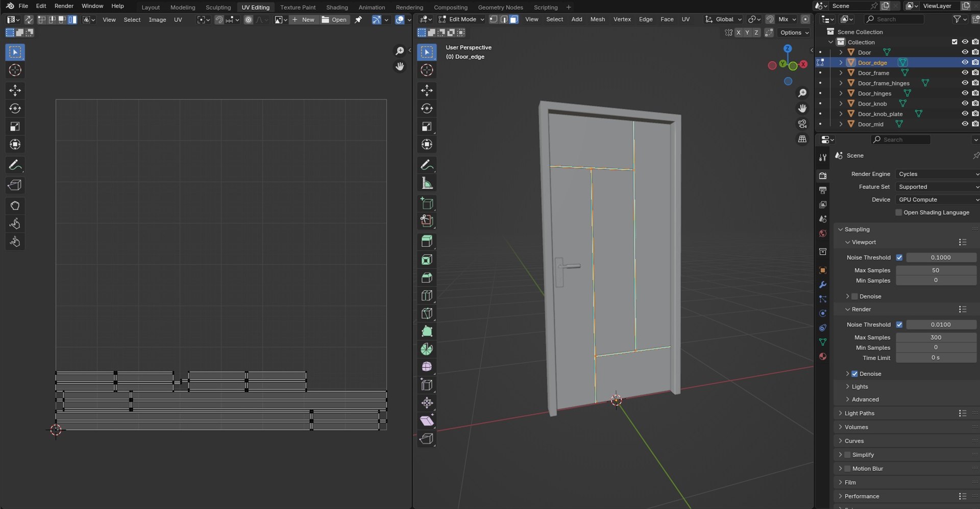Select Door_edge row in outliner
This screenshot has width=980, height=509.
coord(898,63)
